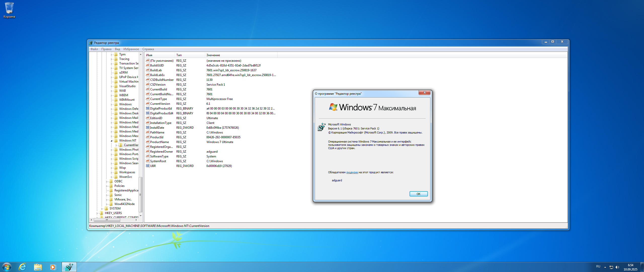This screenshot has width=644, height=272.
Task: Click the Tracing folder icon
Action: tap(116, 59)
